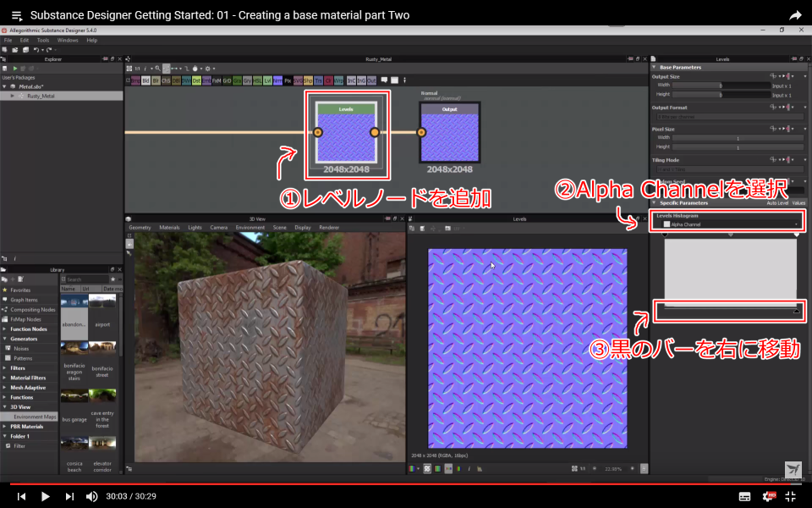Add a frame to the graph

[394, 80]
